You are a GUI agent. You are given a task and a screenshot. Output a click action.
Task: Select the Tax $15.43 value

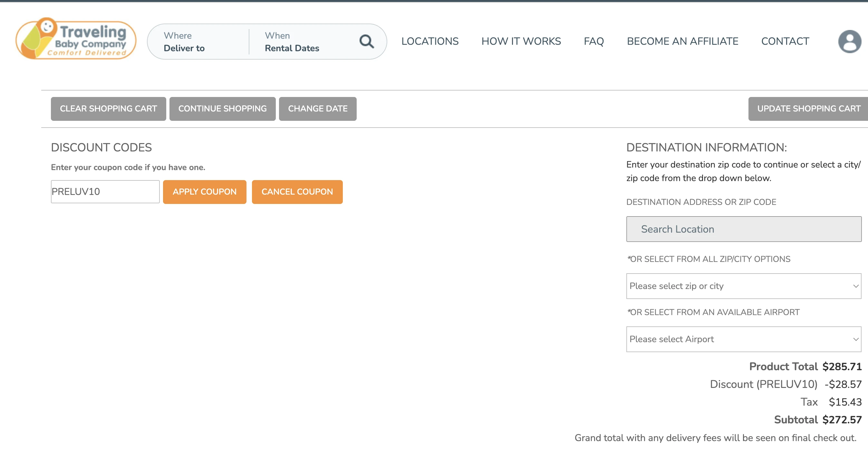pos(845,402)
